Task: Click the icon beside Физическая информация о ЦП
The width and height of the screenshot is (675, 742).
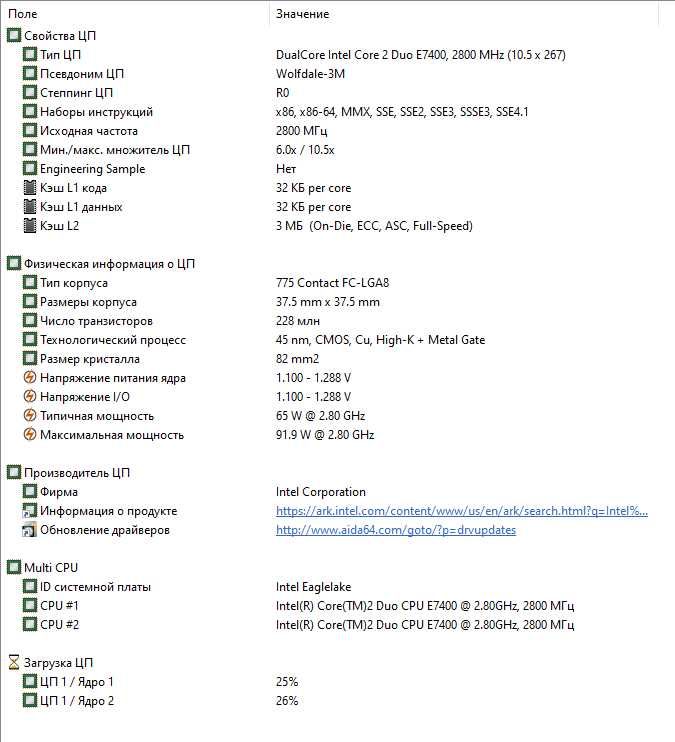Action: click(x=14, y=264)
